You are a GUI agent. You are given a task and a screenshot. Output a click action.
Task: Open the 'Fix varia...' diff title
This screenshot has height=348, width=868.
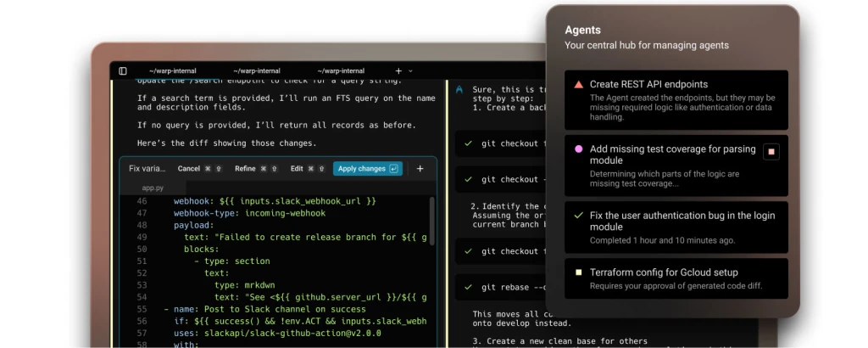coord(147,168)
